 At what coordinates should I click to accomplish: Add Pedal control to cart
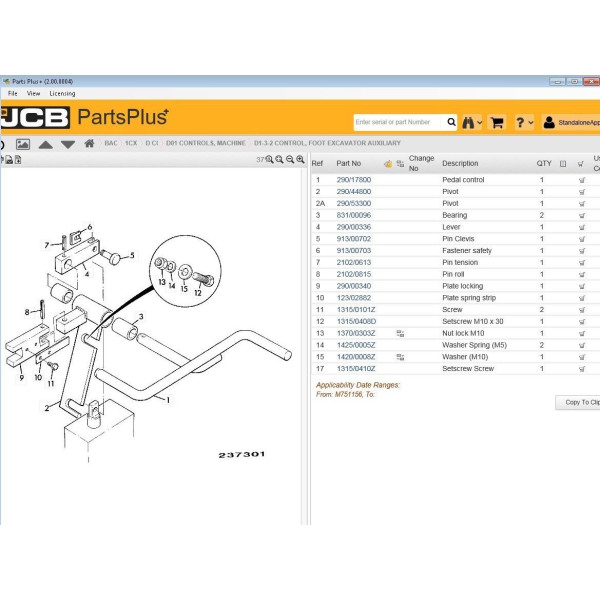click(582, 180)
